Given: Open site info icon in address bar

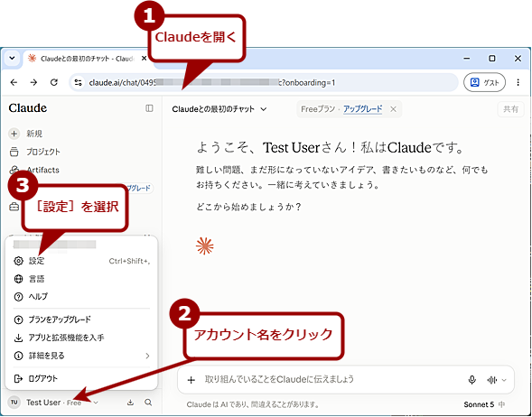Looking at the screenshot, I should pyautogui.click(x=78, y=82).
